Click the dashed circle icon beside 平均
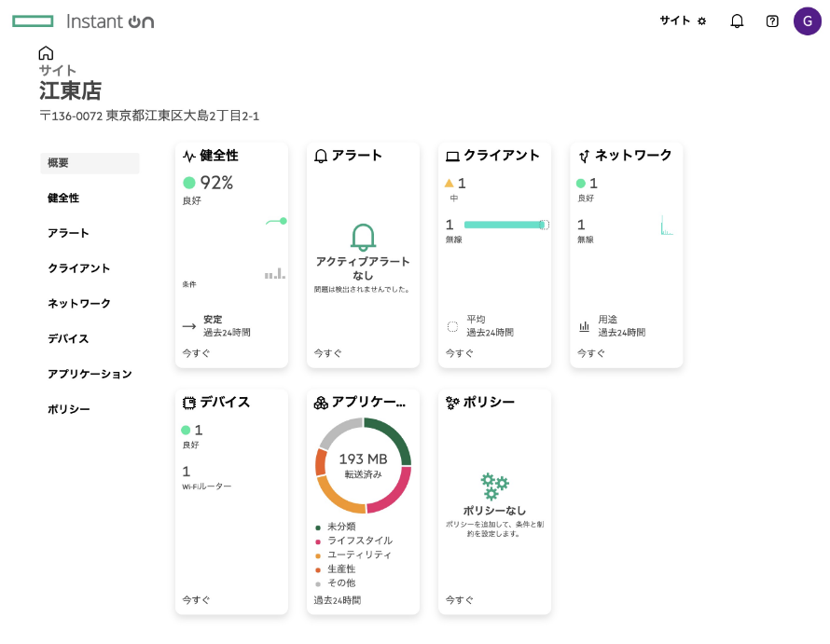Screen dimensions: 830x644 pyautogui.click(x=452, y=326)
